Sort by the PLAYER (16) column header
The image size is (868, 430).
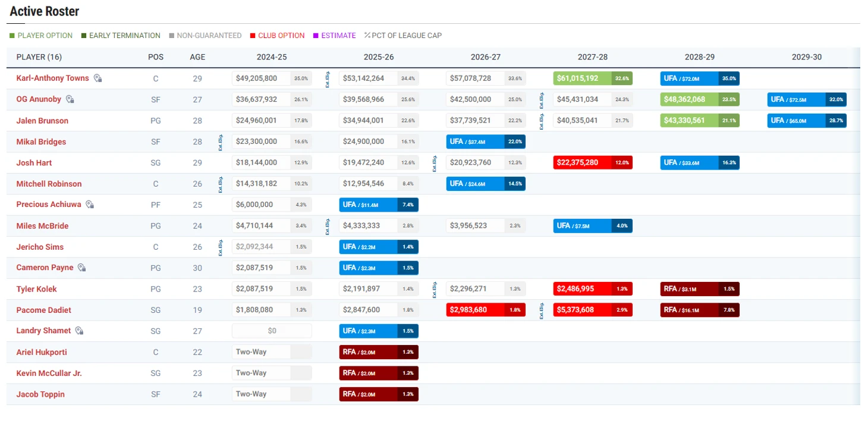[39, 57]
